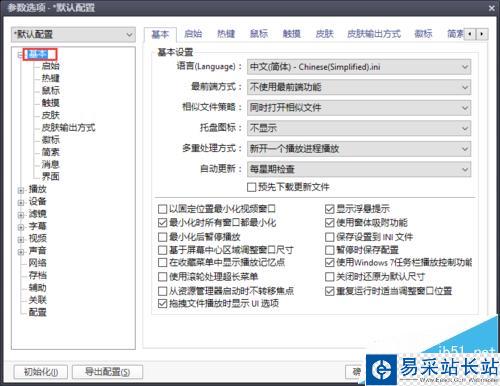Screen dimensions: 500x386
Task: Select 存档 in the settings tree
Action: pyautogui.click(x=37, y=275)
